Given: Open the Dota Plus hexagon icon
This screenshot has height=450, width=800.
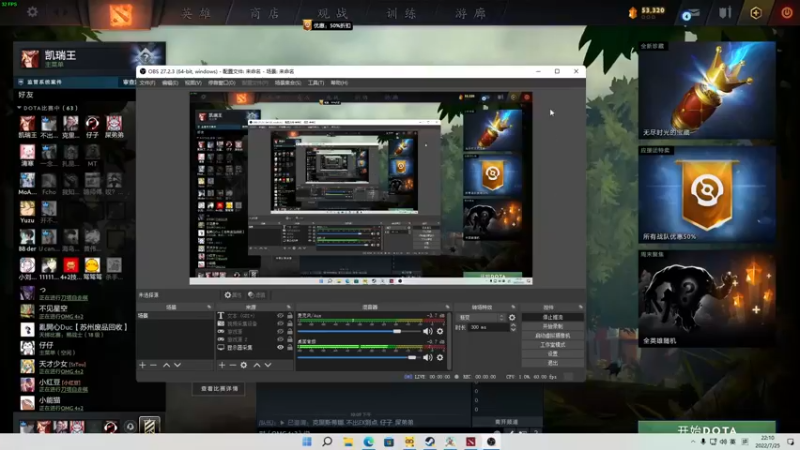Looking at the screenshot, I should click(756, 13).
